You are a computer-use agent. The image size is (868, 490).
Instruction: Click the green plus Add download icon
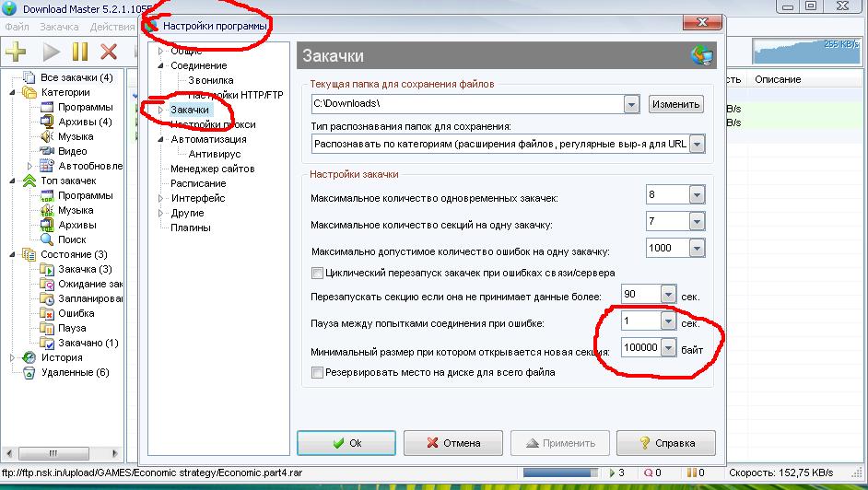click(17, 52)
